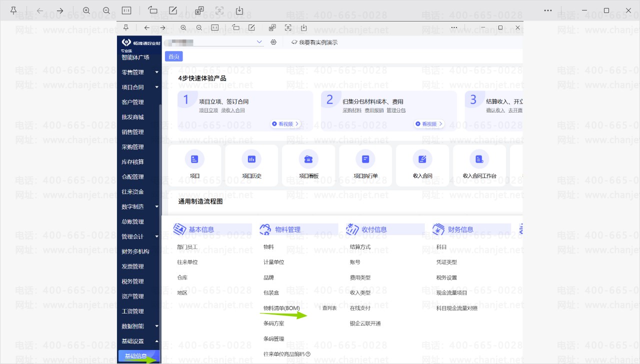
Task: Open 凭证类型 under 财务信息
Action: [446, 262]
